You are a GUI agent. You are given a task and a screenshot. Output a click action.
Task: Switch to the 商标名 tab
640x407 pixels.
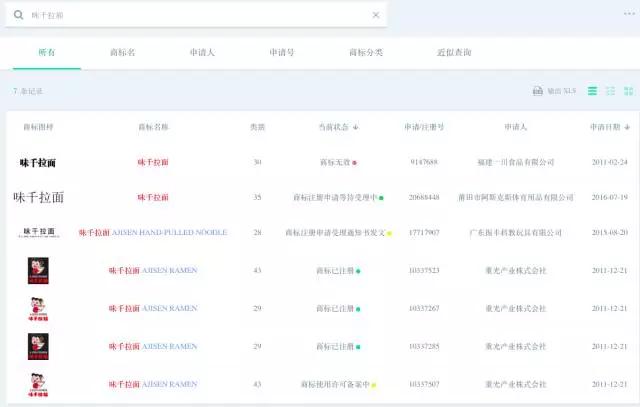(x=122, y=52)
